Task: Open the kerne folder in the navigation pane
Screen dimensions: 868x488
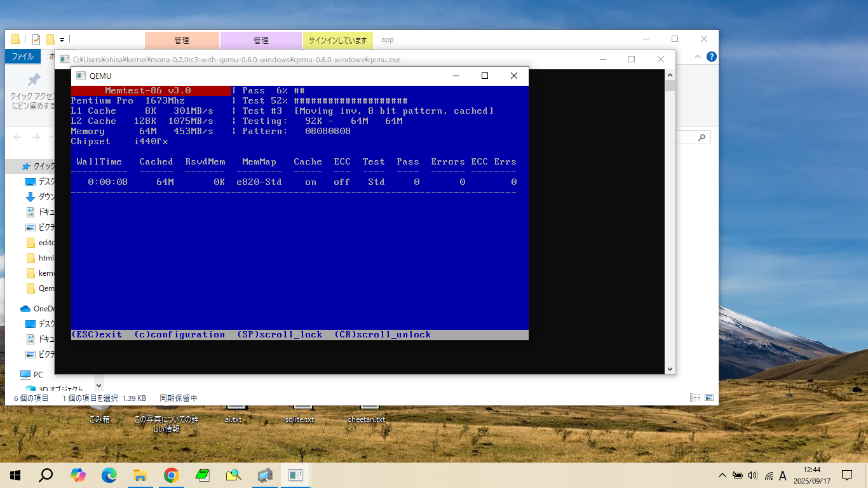Action: click(40, 273)
